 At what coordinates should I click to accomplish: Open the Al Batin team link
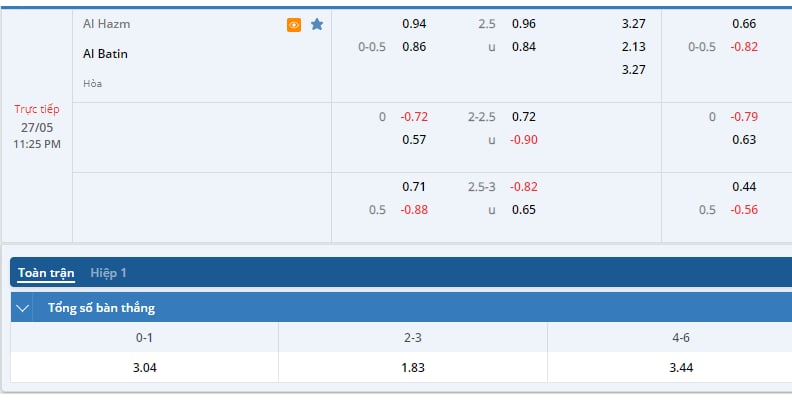click(105, 54)
